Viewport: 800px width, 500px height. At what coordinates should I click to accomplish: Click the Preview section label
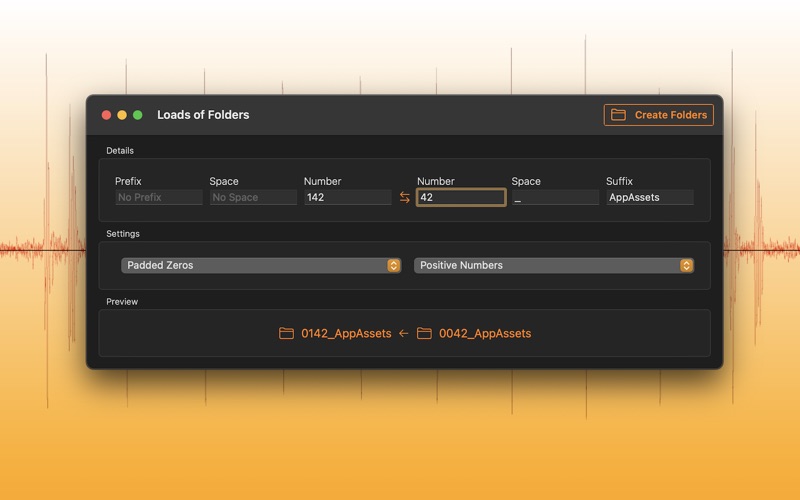click(x=122, y=302)
